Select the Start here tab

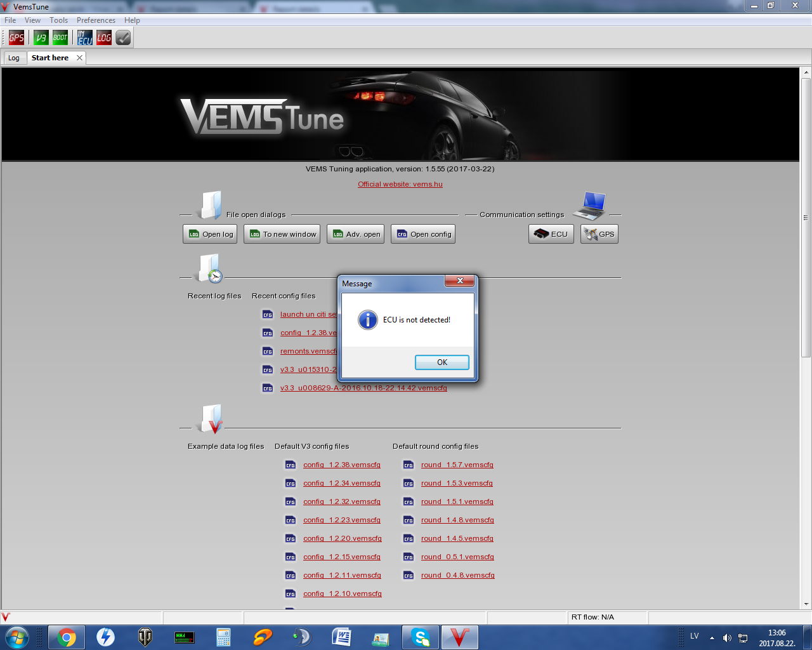50,58
